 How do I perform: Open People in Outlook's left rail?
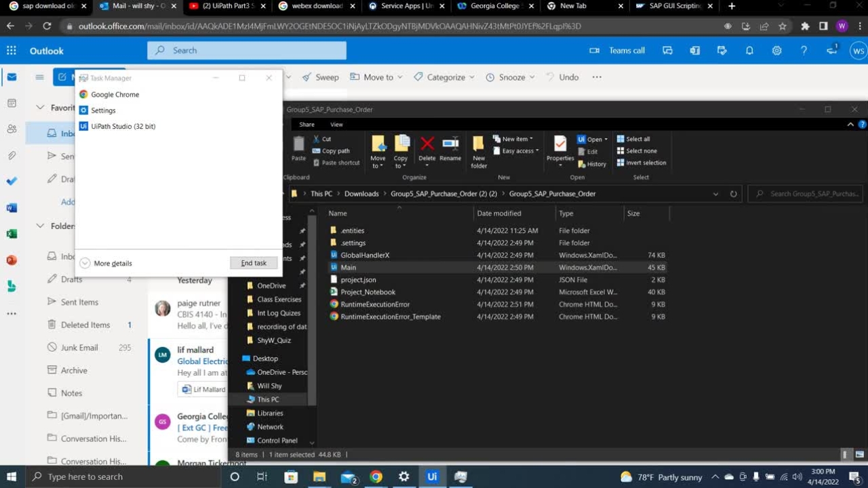pyautogui.click(x=12, y=129)
